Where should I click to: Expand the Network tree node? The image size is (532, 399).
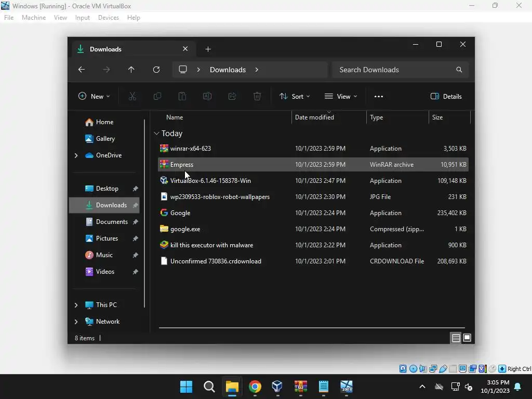pyautogui.click(x=76, y=322)
